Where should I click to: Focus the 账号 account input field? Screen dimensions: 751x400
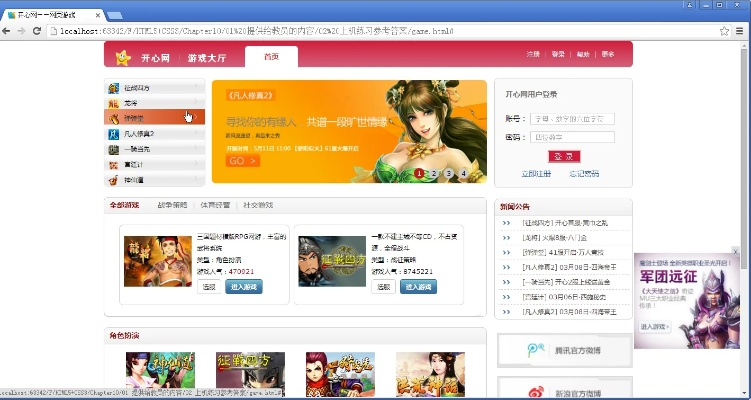[572, 118]
